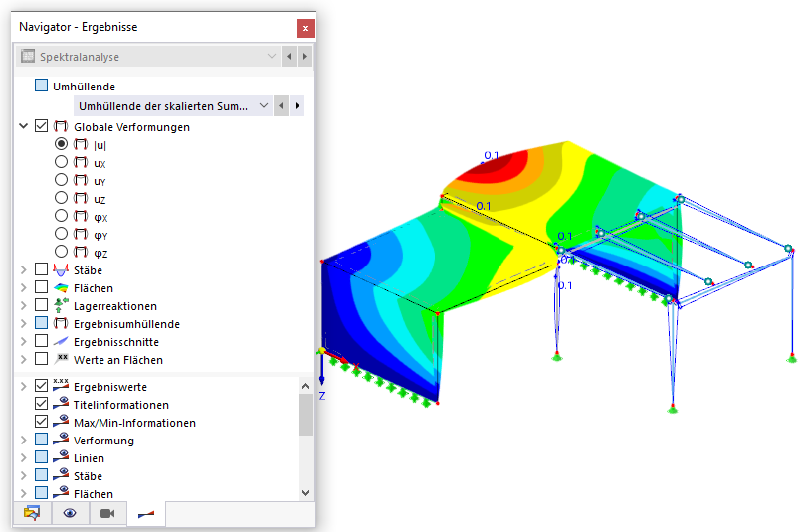
Task: Click the icon next to uZ
Action: tap(81, 198)
